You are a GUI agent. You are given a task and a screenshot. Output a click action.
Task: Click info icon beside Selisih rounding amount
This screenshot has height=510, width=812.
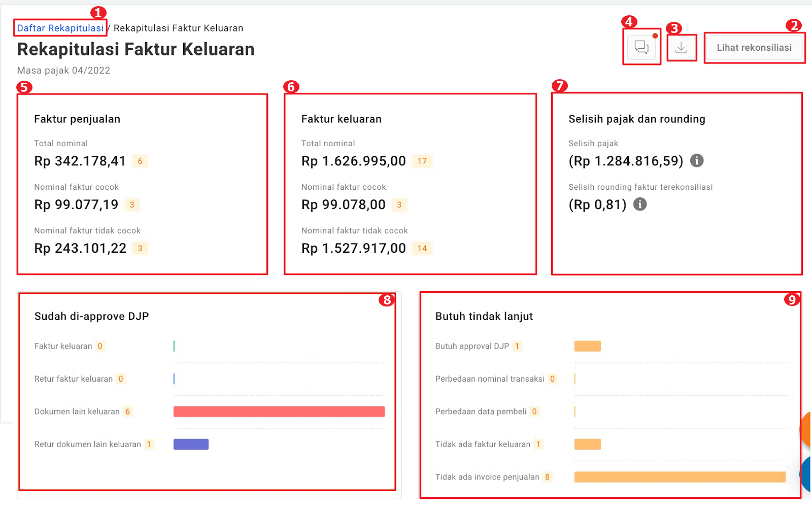tap(640, 205)
